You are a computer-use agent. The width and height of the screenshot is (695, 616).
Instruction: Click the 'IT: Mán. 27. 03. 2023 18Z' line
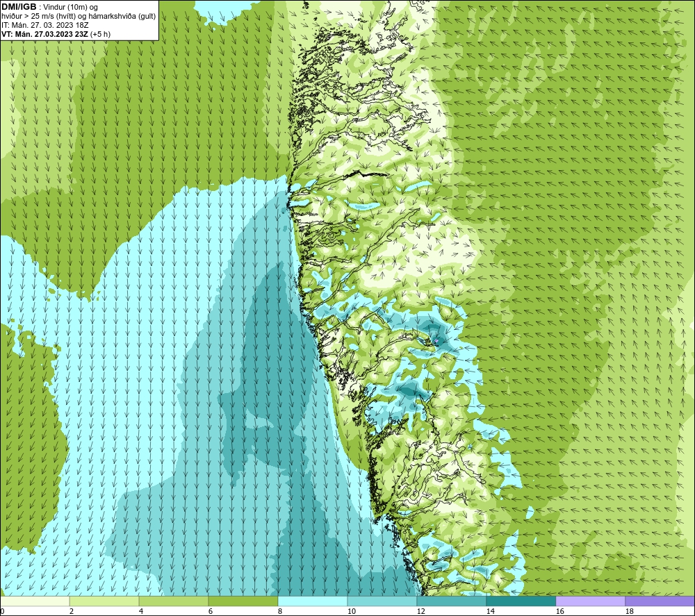pyautogui.click(x=44, y=25)
